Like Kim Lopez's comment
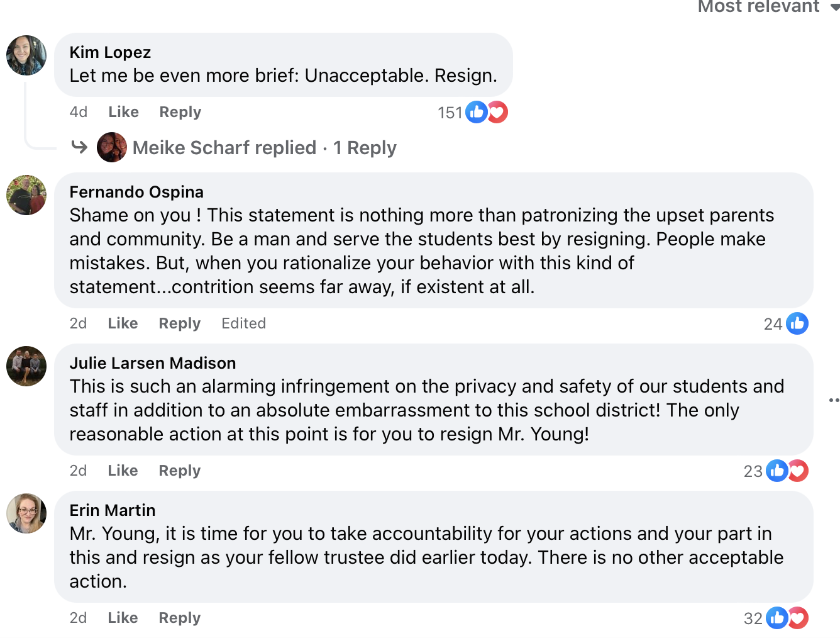 coord(123,112)
